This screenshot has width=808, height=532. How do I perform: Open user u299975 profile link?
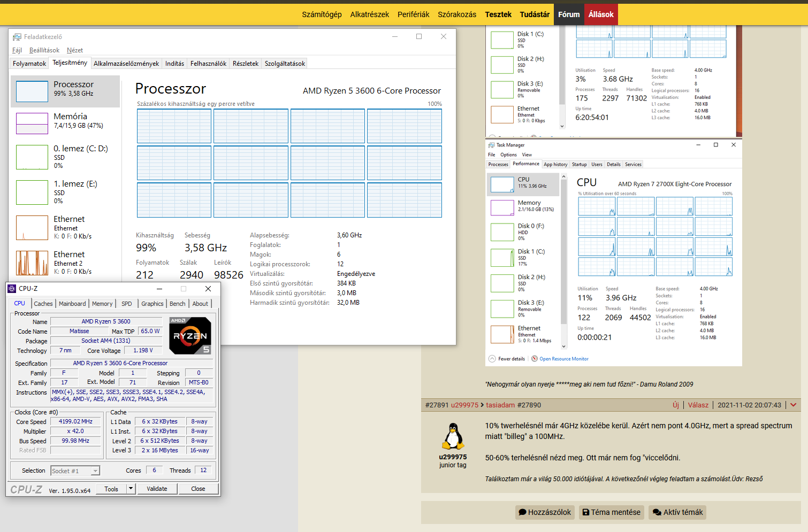tap(464, 405)
